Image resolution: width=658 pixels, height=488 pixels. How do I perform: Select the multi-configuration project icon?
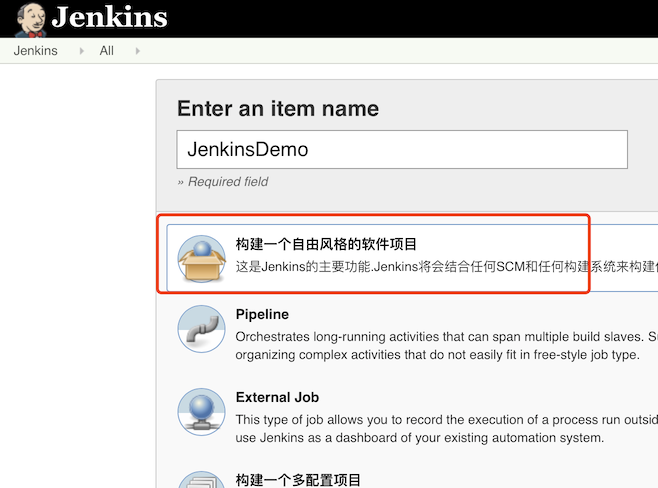201,480
